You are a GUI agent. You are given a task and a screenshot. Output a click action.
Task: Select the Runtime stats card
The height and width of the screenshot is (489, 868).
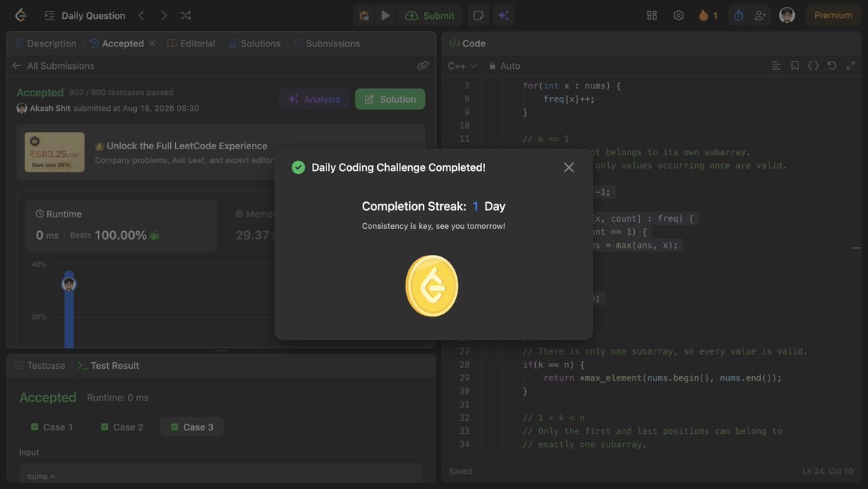[121, 226]
